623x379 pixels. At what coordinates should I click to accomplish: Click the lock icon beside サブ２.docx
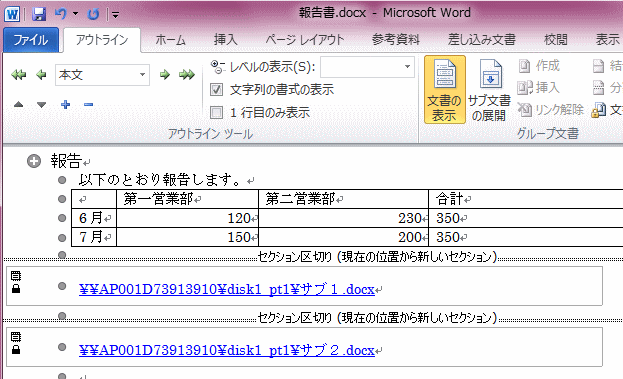[16, 350]
